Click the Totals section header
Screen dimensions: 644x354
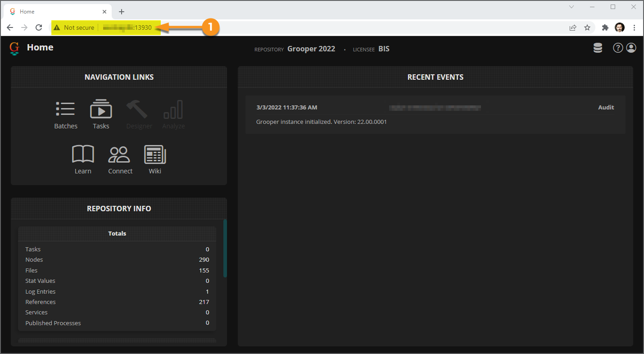pos(117,234)
